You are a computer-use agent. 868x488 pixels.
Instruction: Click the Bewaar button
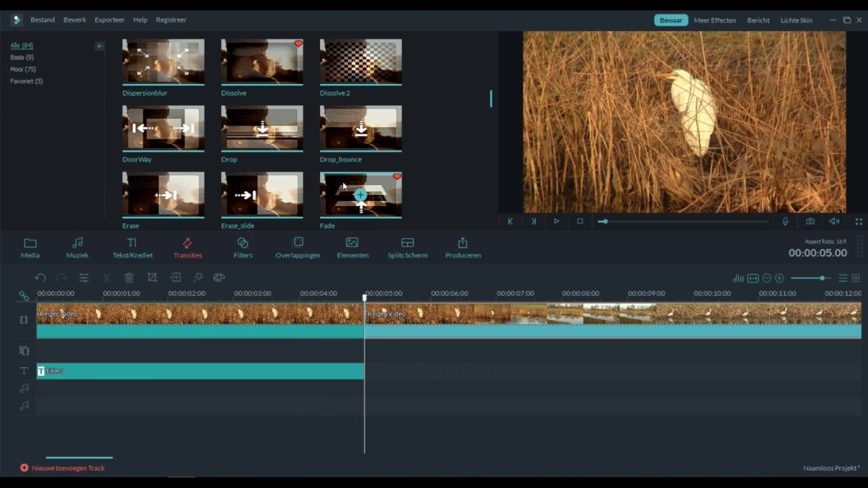[x=671, y=20]
